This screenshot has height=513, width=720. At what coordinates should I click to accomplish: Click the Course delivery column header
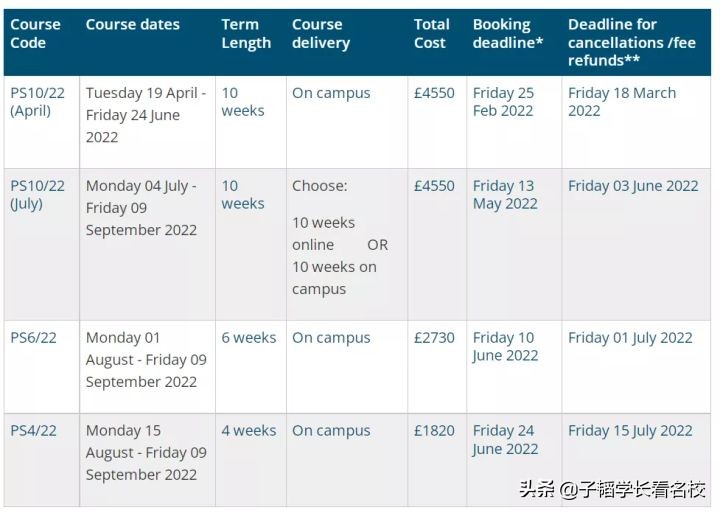coord(321,33)
